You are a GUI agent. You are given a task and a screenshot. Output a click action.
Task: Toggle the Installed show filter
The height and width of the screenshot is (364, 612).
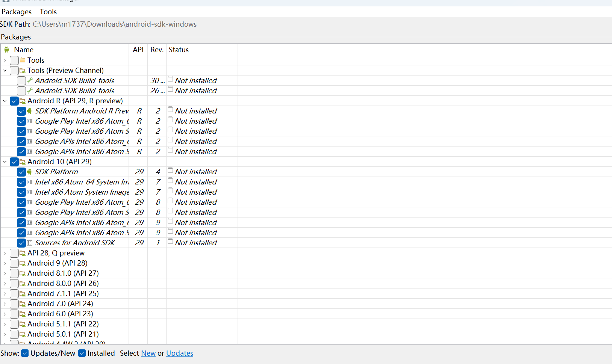[82, 353]
